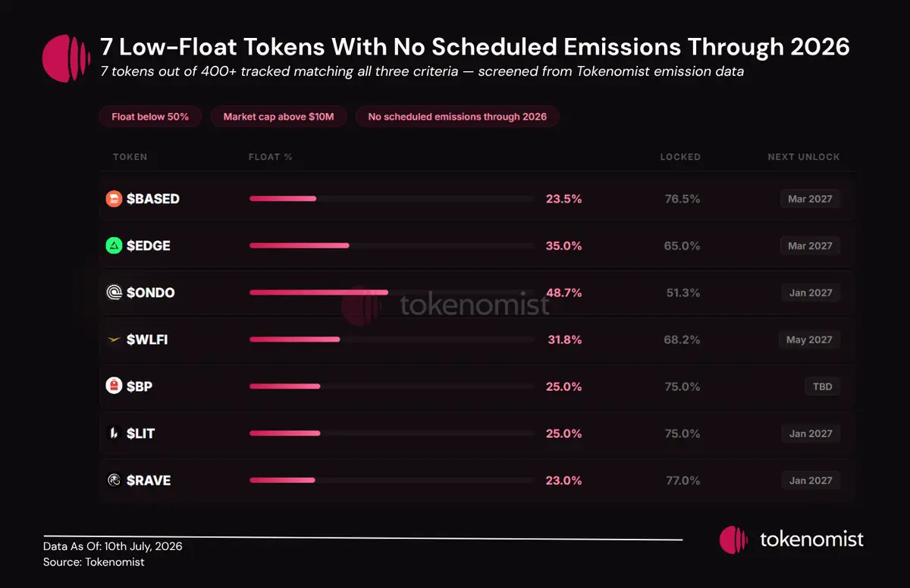Toggle the Market cap above $10M chip
The image size is (910, 588).
(279, 117)
